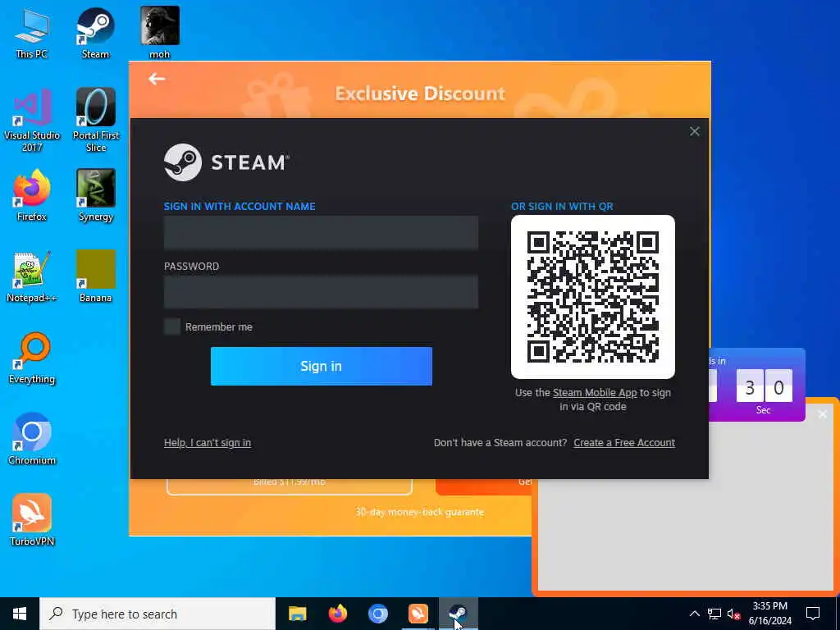This screenshot has width=840, height=630.
Task: Select the Firefox desktop shortcut
Action: point(32,195)
